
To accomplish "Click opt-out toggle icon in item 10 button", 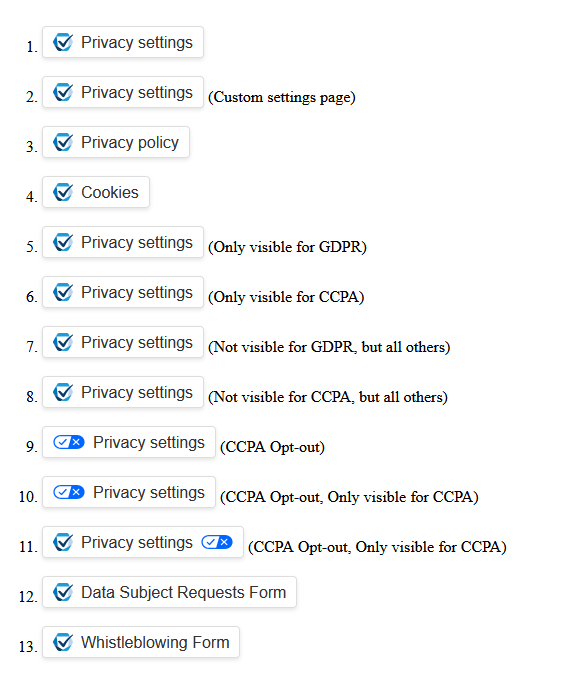I will 69,492.
